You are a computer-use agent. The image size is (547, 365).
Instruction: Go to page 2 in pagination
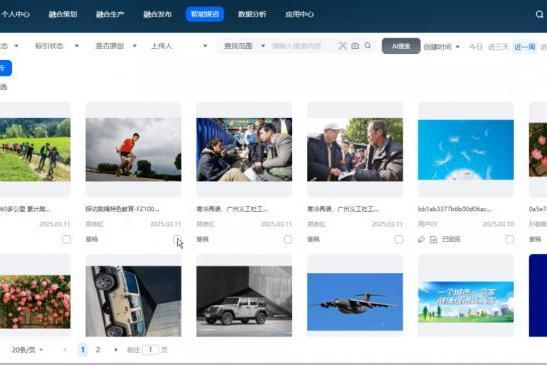tap(98, 349)
